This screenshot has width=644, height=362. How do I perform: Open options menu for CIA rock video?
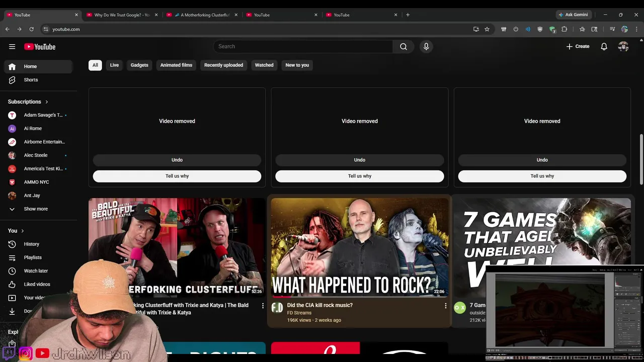click(x=445, y=306)
